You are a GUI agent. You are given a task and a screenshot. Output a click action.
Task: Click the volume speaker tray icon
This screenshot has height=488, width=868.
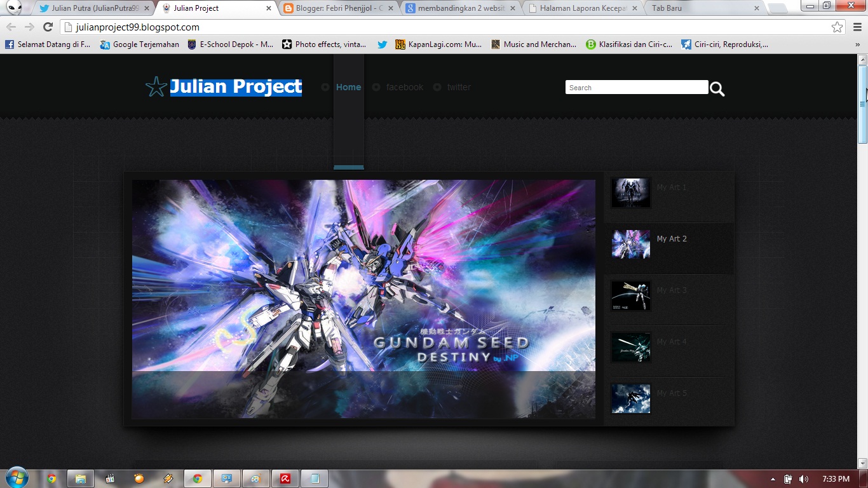click(804, 478)
